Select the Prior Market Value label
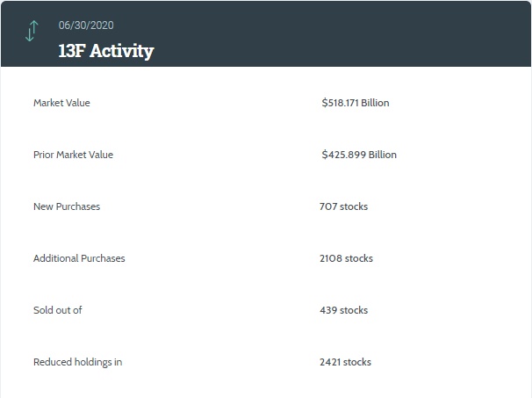The width and height of the screenshot is (532, 398). (73, 155)
